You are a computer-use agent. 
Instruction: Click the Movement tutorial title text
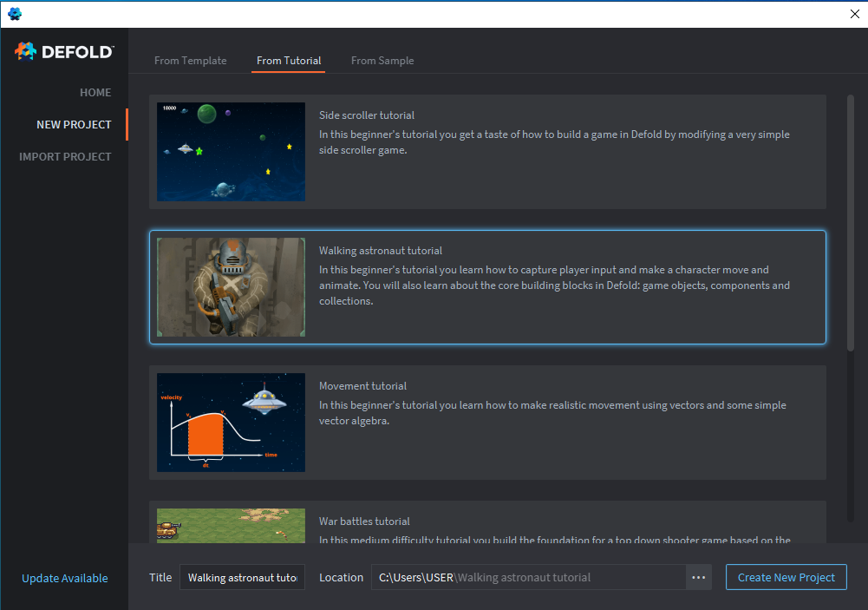point(362,385)
